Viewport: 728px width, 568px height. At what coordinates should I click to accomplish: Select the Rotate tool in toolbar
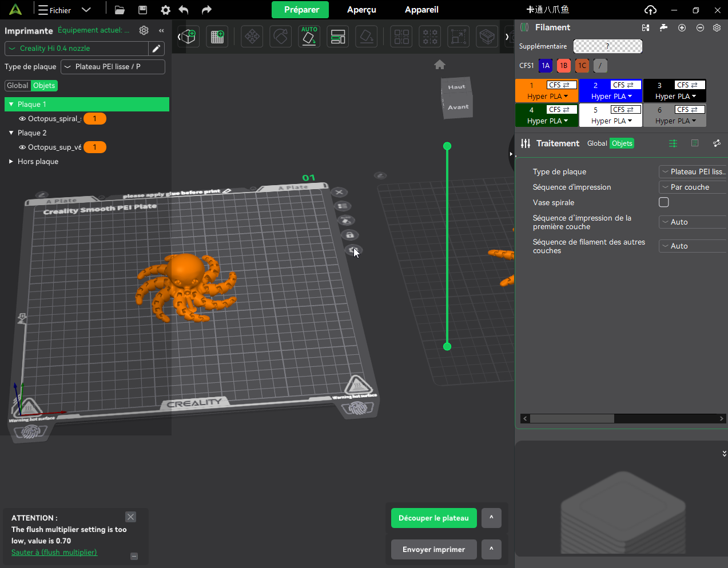click(281, 37)
